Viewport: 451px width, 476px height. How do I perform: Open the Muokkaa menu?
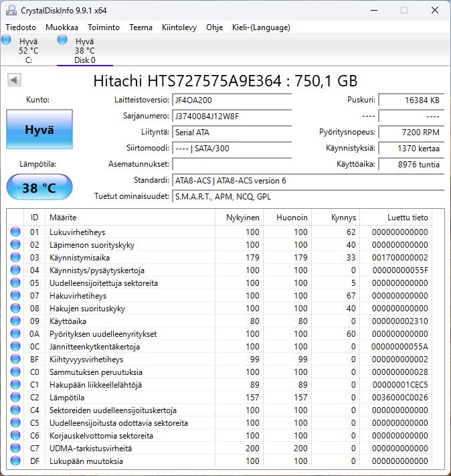pos(62,27)
